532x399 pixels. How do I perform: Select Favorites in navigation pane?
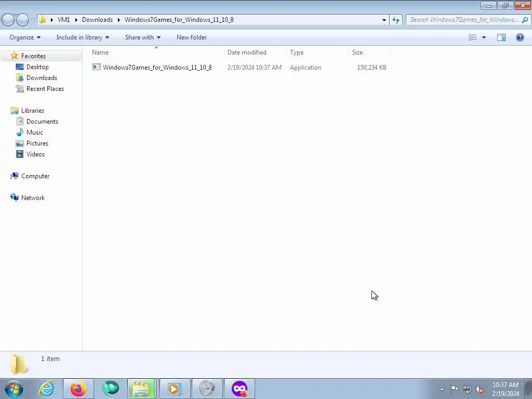[x=33, y=56]
